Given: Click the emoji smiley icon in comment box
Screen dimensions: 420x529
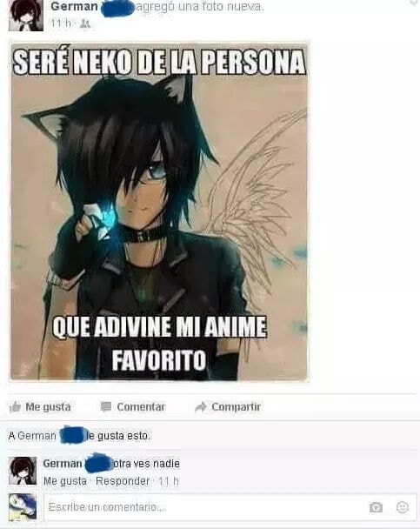Looking at the screenshot, I should 402,507.
